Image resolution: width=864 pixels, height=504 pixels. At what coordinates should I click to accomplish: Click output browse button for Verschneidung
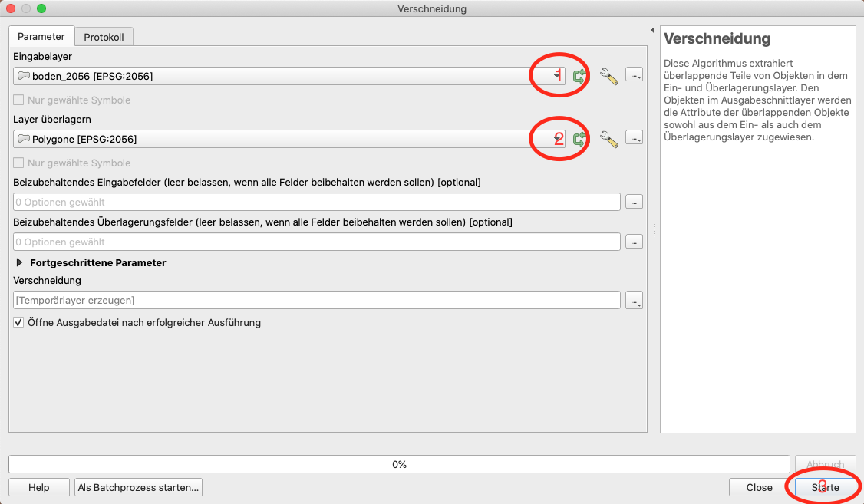pyautogui.click(x=634, y=301)
